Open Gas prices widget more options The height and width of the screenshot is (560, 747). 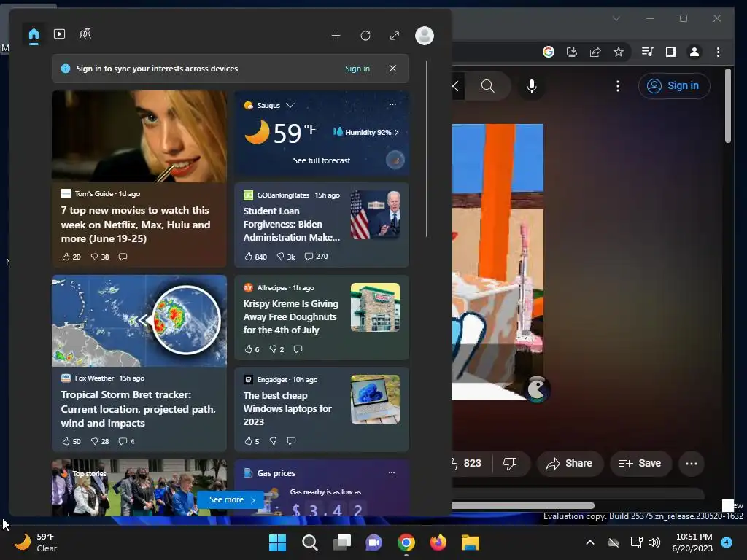pos(392,472)
